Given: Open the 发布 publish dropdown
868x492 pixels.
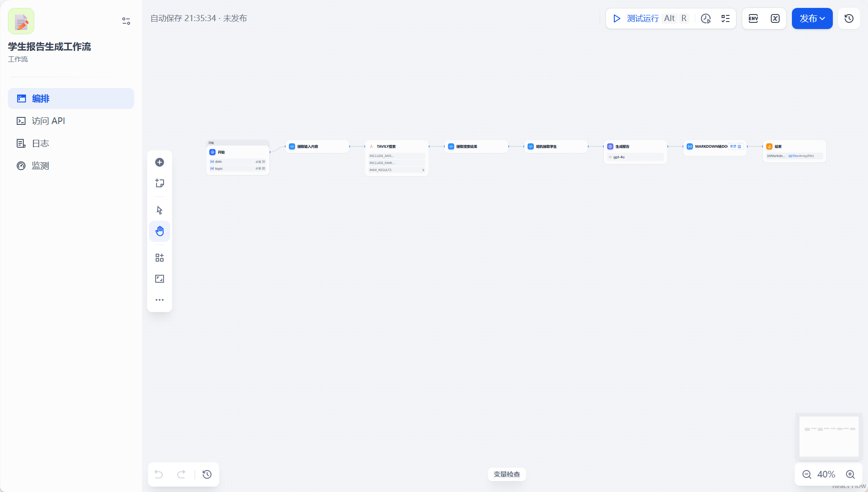Looking at the screenshot, I should tap(812, 18).
